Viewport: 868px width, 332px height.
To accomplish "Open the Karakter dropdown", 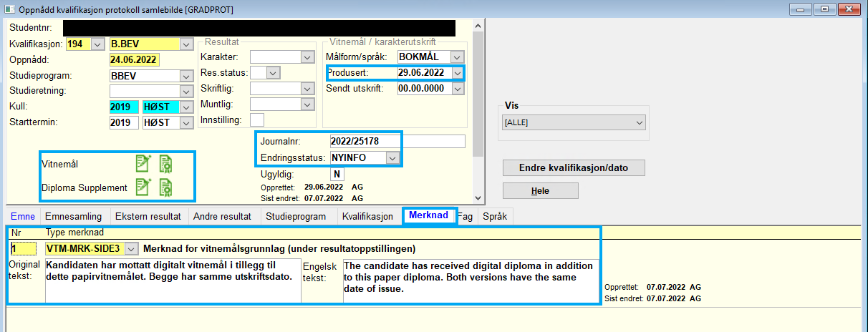I will click(x=308, y=57).
